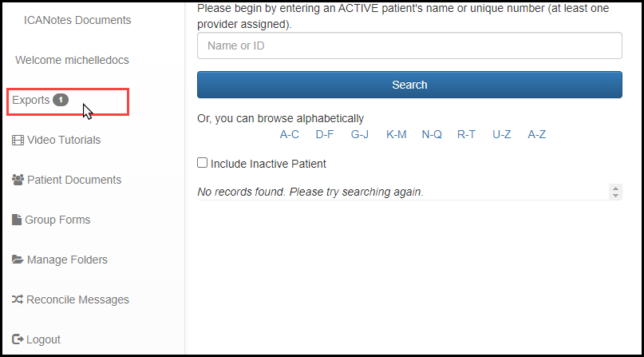
Task: Open the Exports menu item
Action: pyautogui.click(x=31, y=100)
